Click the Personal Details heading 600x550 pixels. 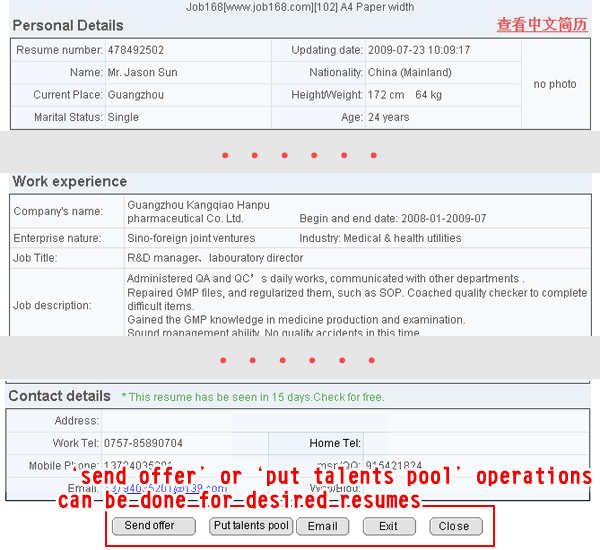[68, 25]
